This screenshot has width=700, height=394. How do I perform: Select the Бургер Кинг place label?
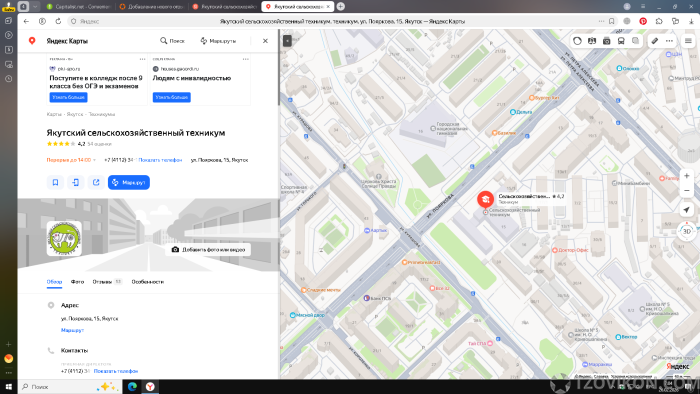[x=544, y=98]
